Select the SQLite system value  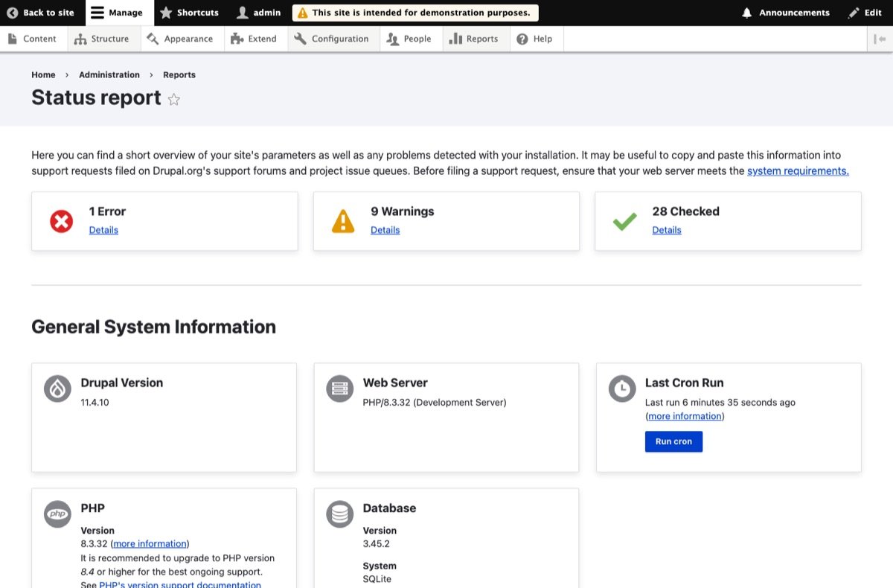click(x=377, y=579)
